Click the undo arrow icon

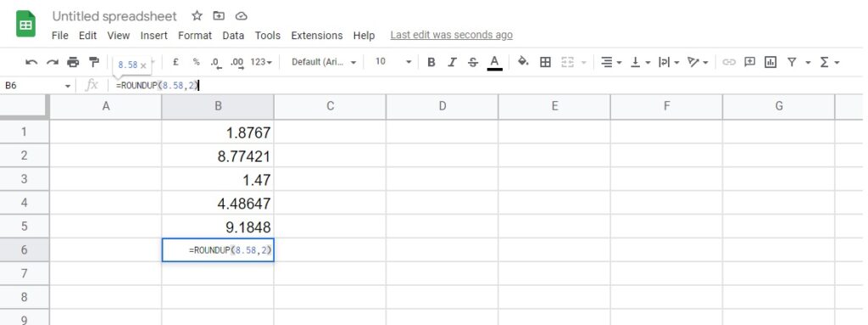(x=31, y=62)
